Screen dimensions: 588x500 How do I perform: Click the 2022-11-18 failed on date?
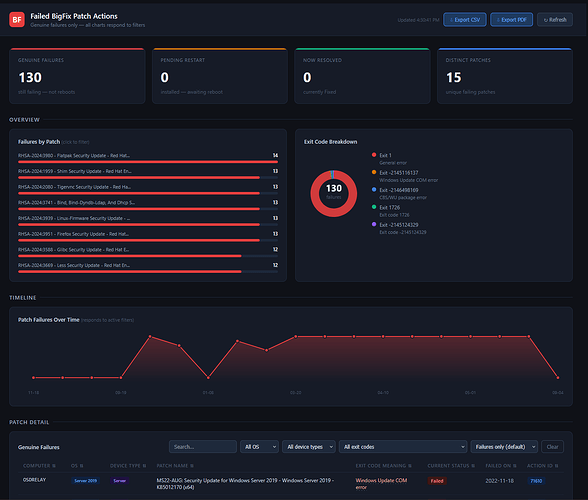point(500,480)
